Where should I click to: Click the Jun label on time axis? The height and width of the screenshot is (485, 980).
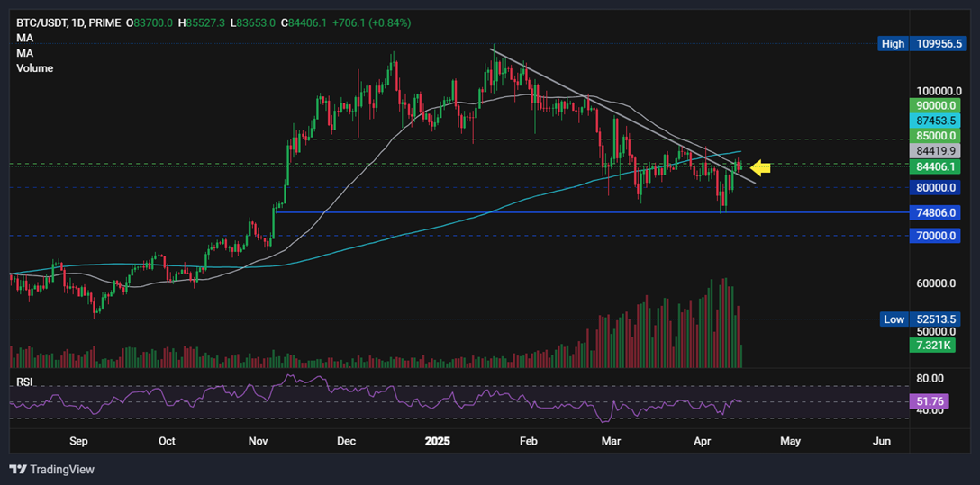[881, 441]
